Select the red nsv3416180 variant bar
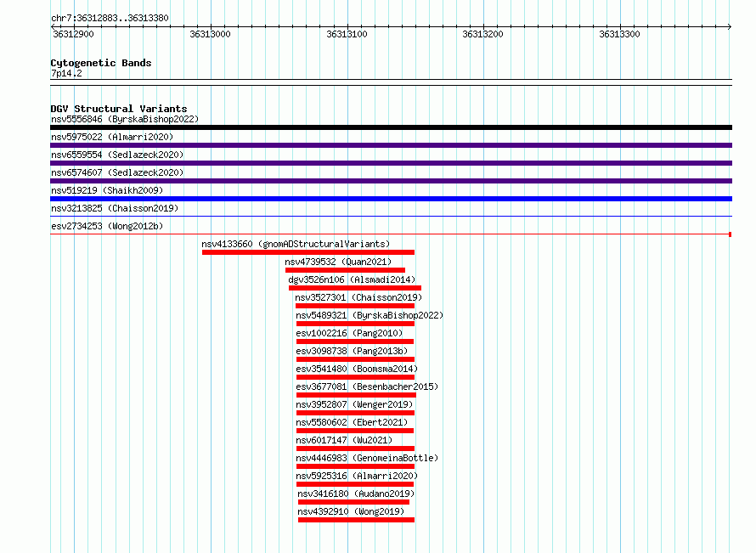This screenshot has height=553, width=756. click(354, 502)
